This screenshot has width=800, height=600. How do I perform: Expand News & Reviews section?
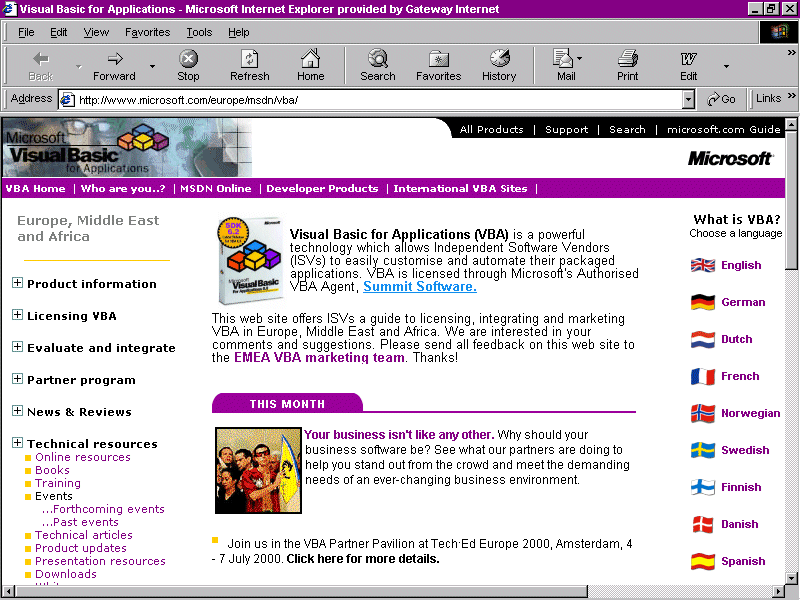pos(17,411)
